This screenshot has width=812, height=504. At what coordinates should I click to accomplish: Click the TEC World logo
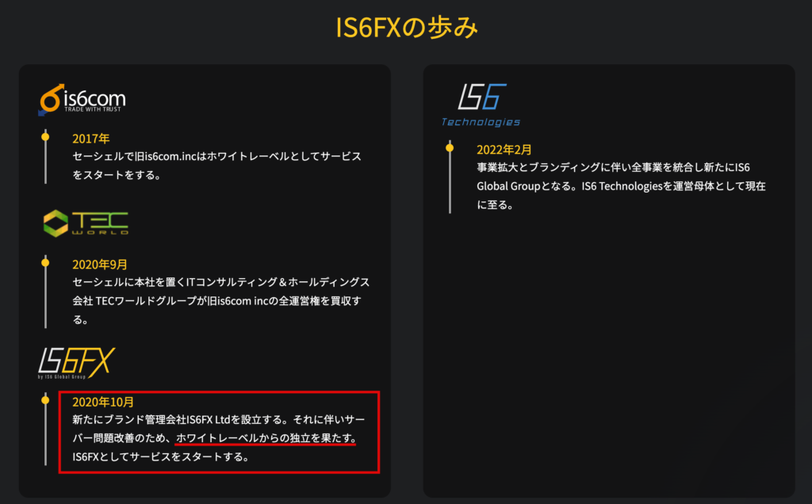click(86, 223)
